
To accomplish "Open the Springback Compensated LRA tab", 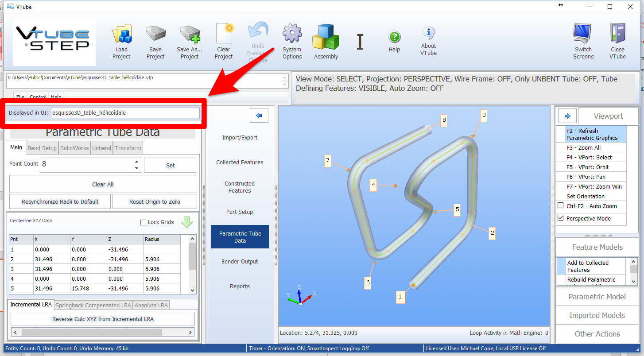I will click(93, 305).
